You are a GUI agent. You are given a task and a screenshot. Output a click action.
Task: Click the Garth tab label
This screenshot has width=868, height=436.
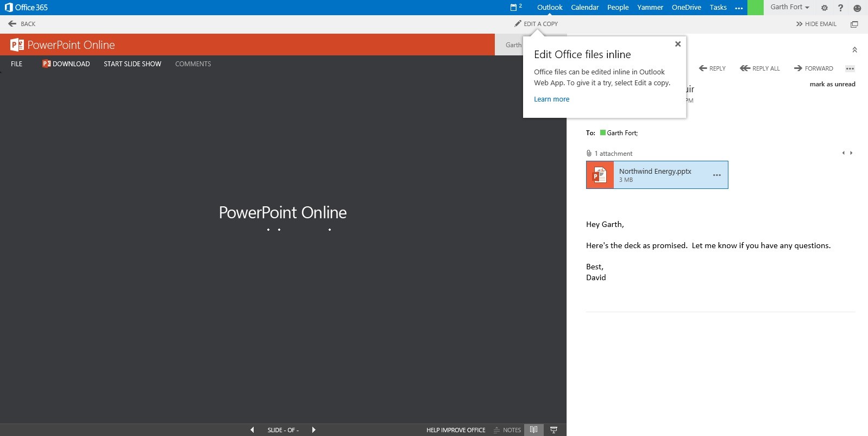tap(513, 45)
